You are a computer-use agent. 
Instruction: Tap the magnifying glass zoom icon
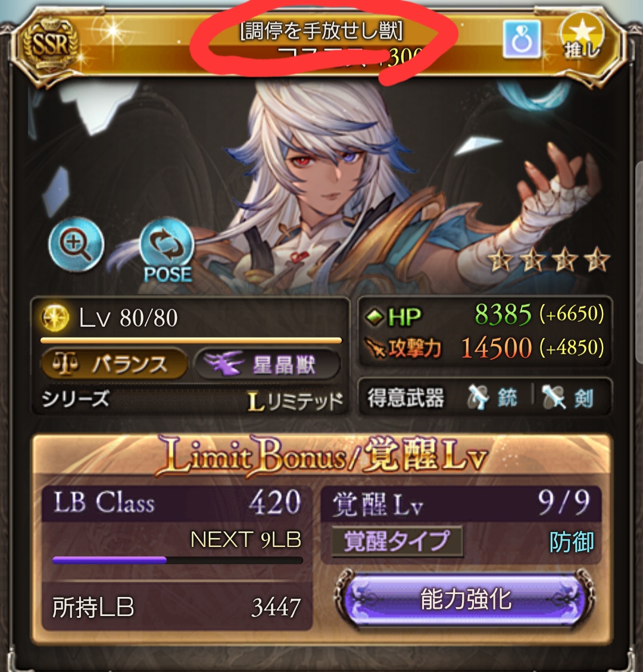click(76, 245)
